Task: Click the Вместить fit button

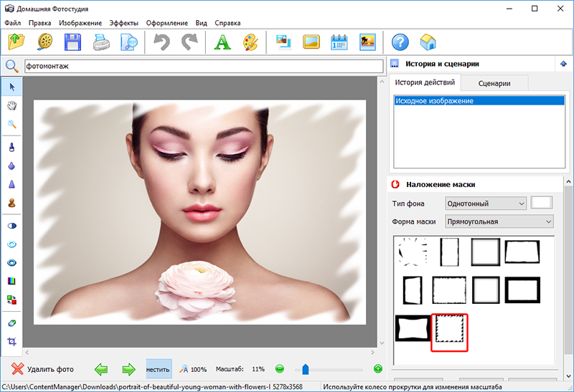Action: [x=159, y=369]
